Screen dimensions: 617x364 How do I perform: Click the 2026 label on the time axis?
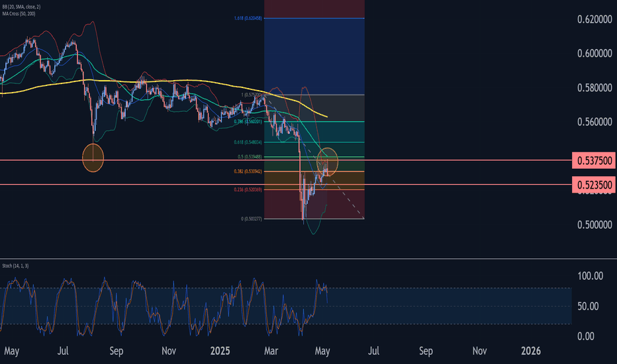(x=531, y=351)
